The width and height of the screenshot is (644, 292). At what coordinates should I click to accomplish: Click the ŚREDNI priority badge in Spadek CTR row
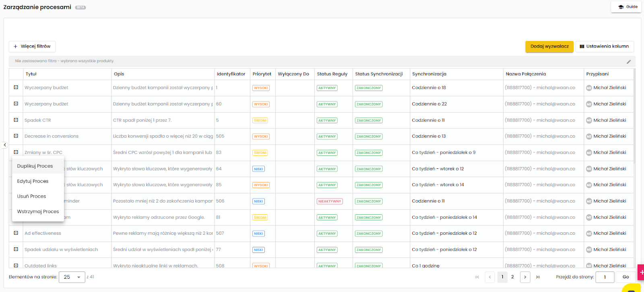coord(260,120)
